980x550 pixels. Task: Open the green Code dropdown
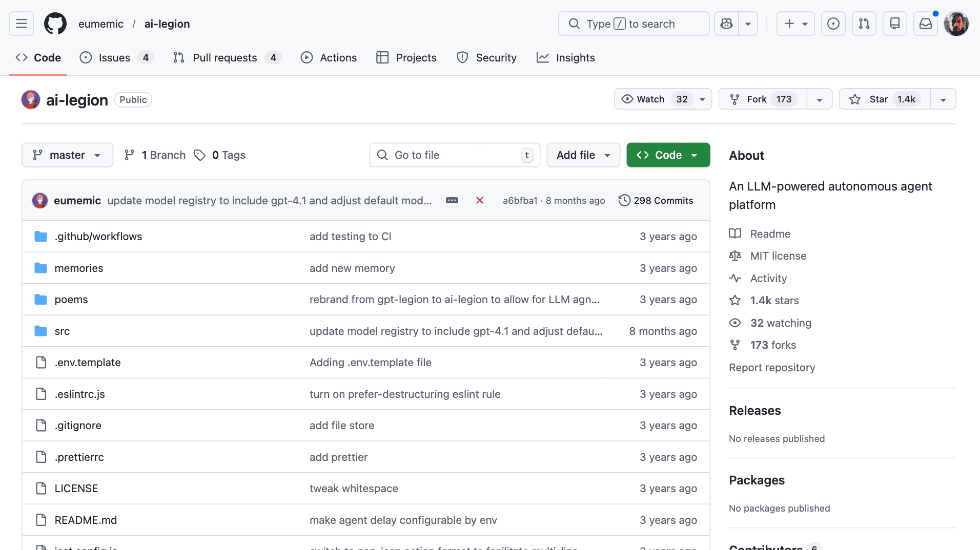pos(668,155)
